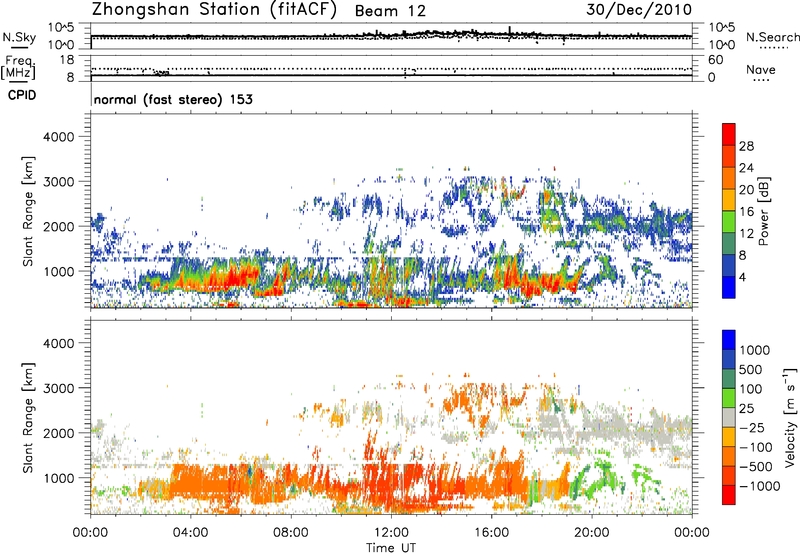Click the 'CPID' label
This screenshot has width=800, height=554.
click(x=22, y=95)
